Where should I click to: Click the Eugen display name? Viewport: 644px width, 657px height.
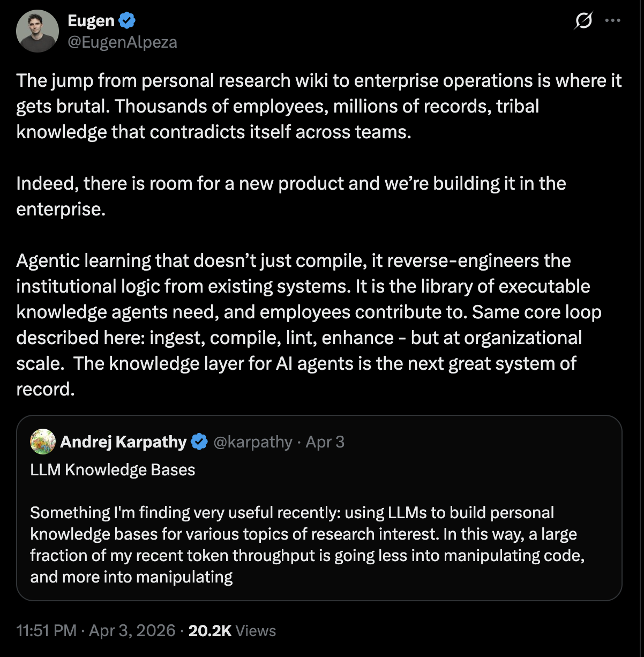(x=91, y=21)
